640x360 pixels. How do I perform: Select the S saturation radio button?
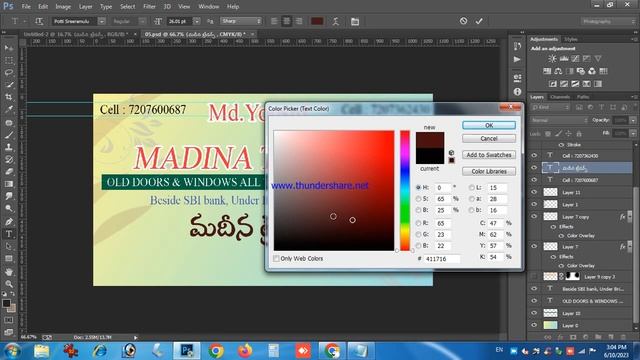click(x=418, y=199)
